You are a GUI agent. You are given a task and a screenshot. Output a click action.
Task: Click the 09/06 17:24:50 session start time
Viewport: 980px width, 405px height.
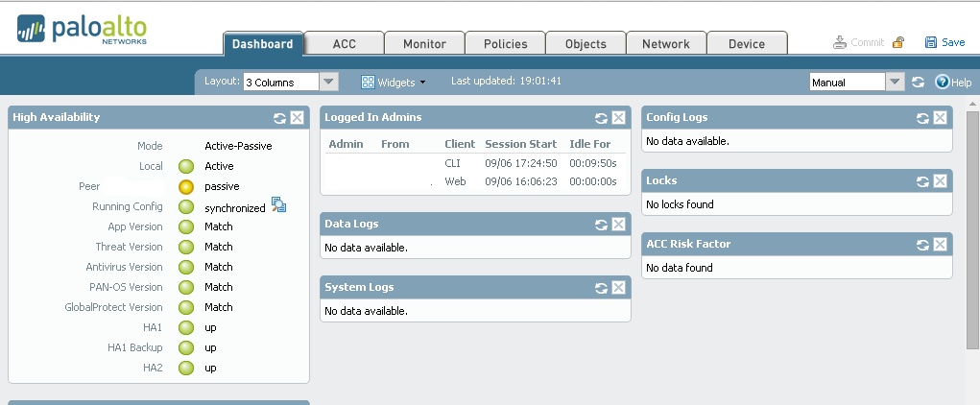pos(520,163)
